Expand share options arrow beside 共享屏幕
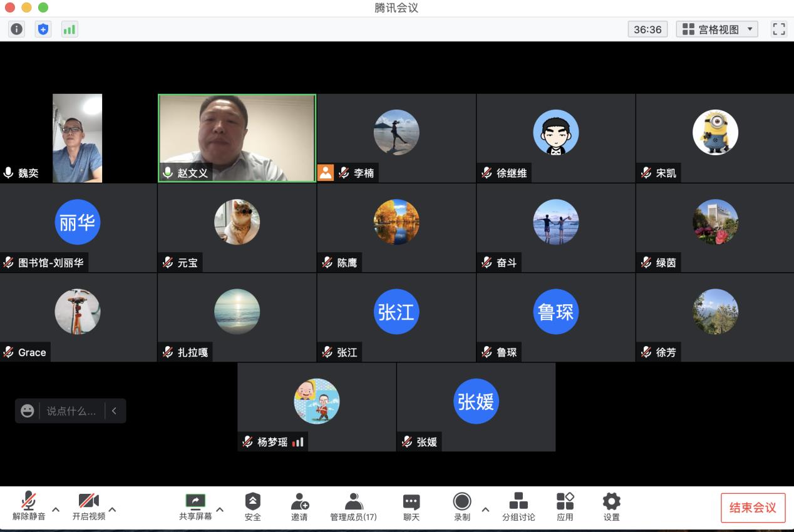Image resolution: width=794 pixels, height=532 pixels. [x=220, y=509]
